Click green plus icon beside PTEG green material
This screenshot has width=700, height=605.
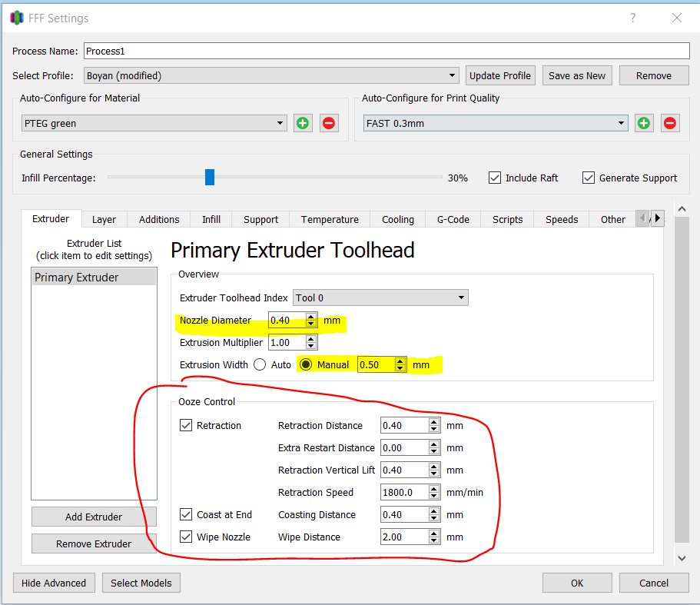pos(303,123)
